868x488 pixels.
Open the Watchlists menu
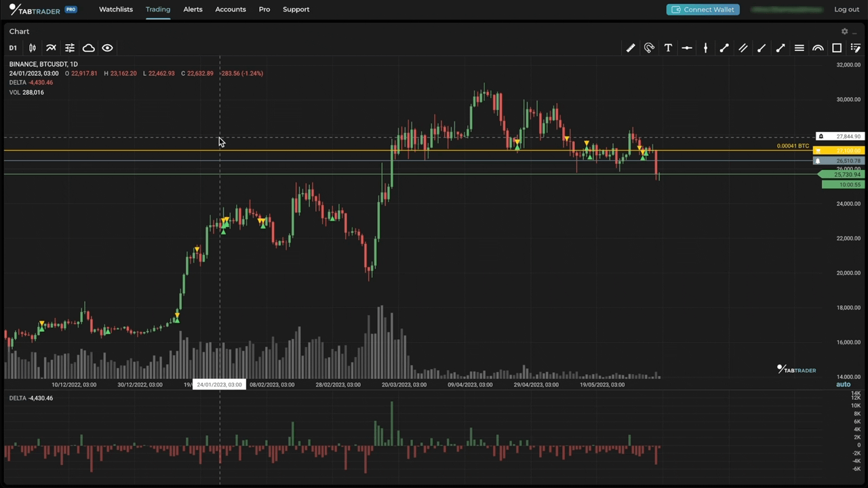pos(115,9)
